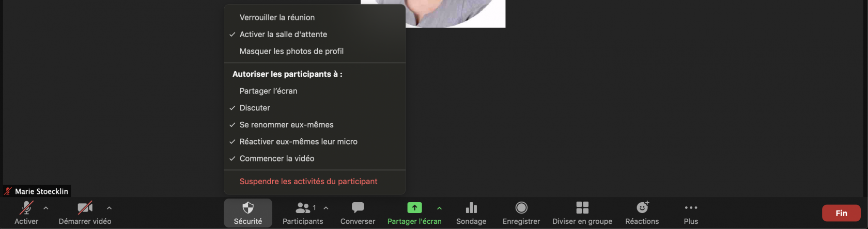
Task: Expand audio options arrow beside Activer
Action: (x=46, y=208)
